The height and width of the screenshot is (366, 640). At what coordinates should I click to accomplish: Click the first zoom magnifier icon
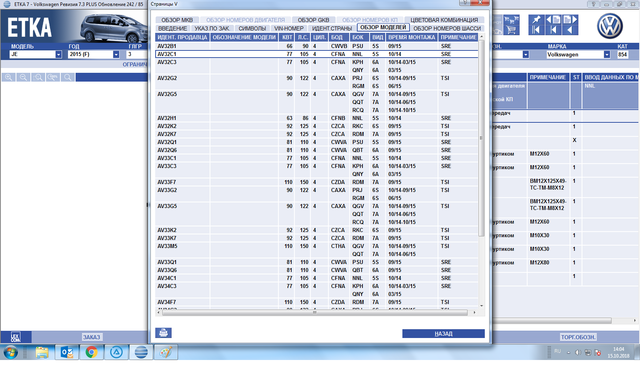[x=8, y=78]
